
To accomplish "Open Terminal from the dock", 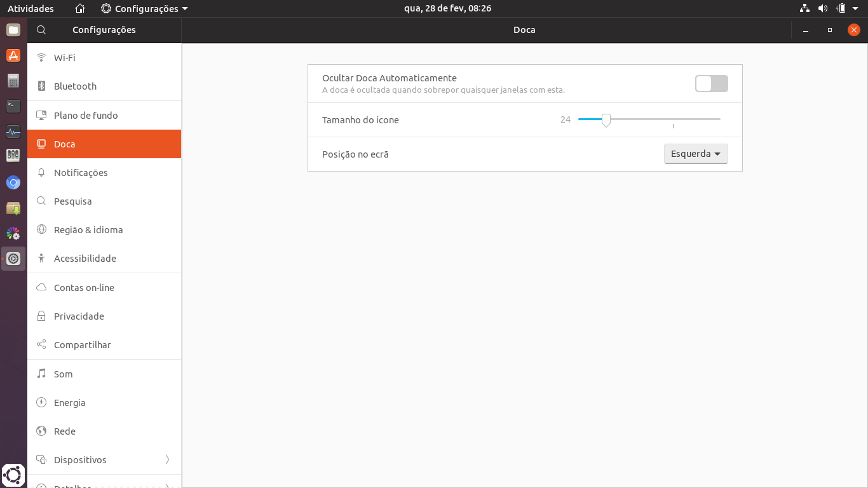I will (13, 106).
